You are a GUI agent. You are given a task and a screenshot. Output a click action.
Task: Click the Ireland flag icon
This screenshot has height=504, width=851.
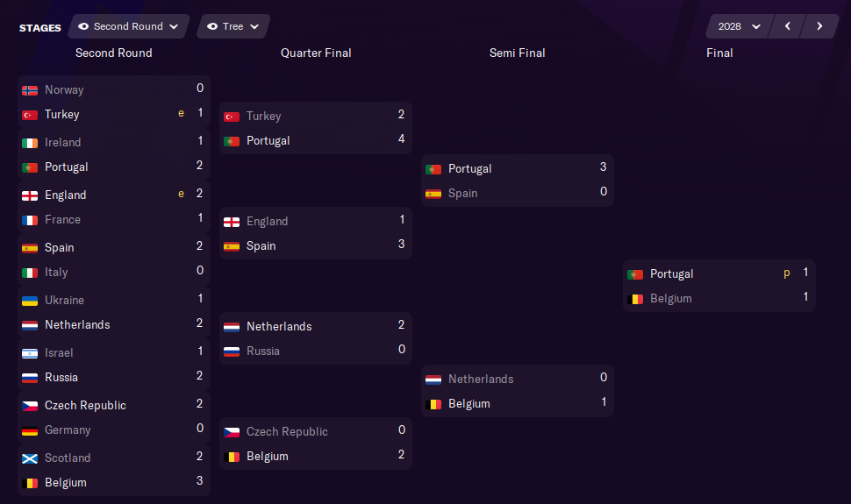(x=30, y=143)
